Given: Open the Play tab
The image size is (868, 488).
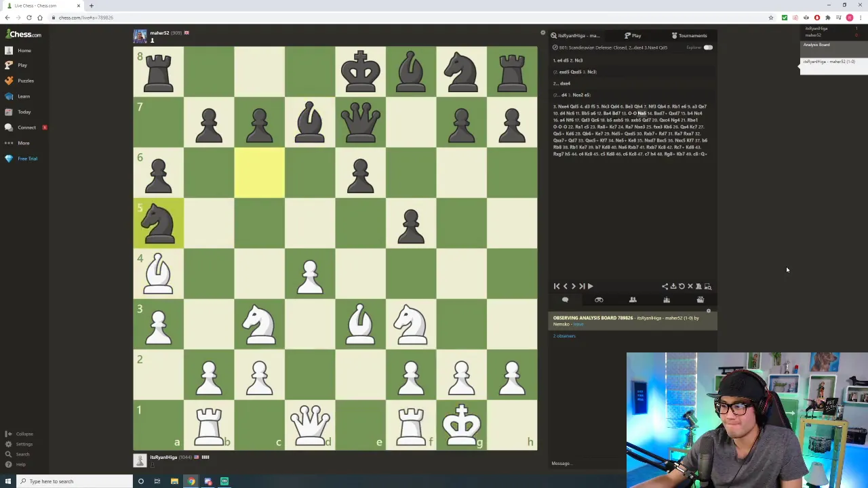Looking at the screenshot, I should (x=633, y=35).
